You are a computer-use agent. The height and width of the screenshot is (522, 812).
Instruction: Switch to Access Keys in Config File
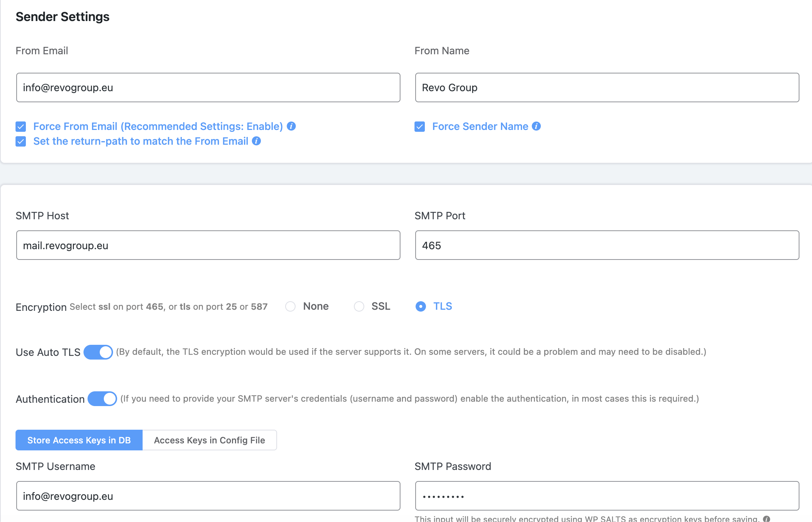pos(209,440)
